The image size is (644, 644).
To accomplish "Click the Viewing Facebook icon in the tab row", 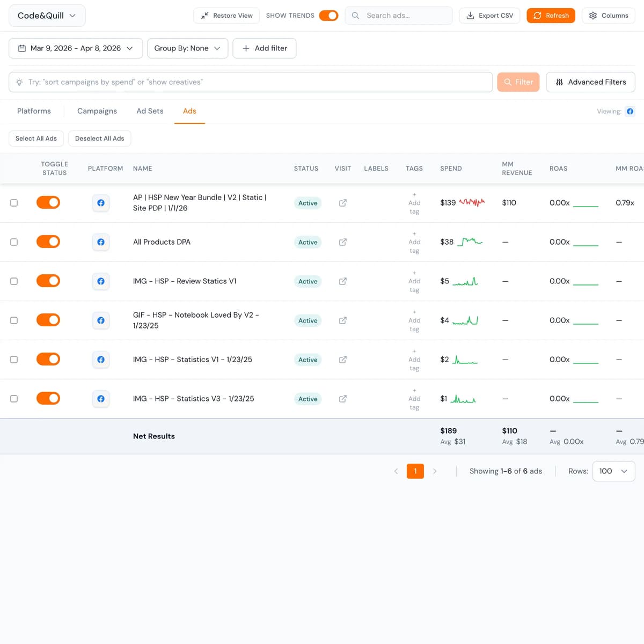I will coord(630,111).
